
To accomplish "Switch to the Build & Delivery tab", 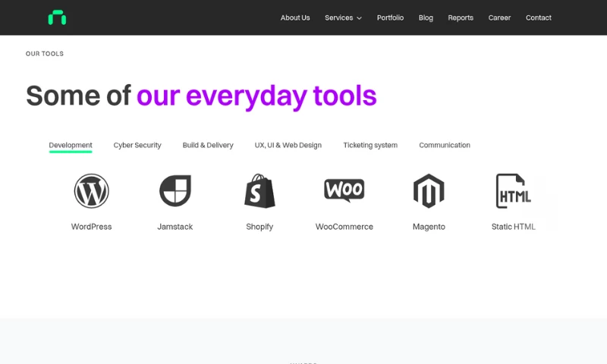I will [x=208, y=145].
